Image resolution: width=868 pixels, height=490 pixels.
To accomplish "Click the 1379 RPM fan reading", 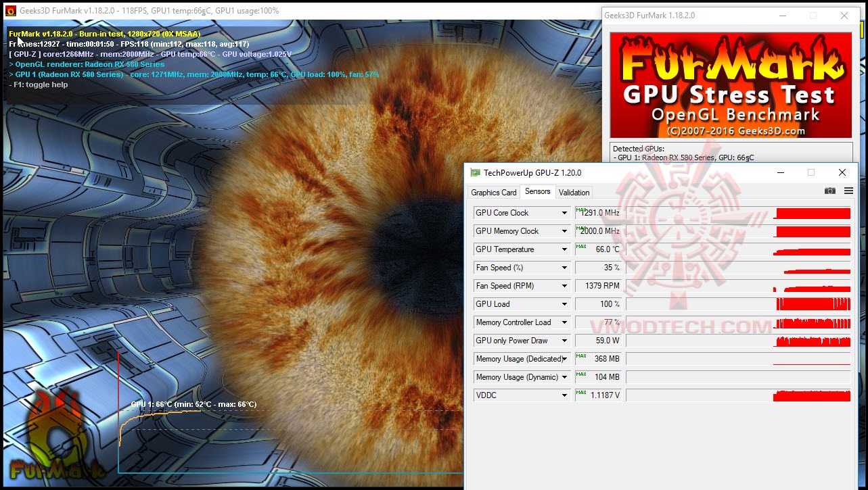I will [598, 286].
